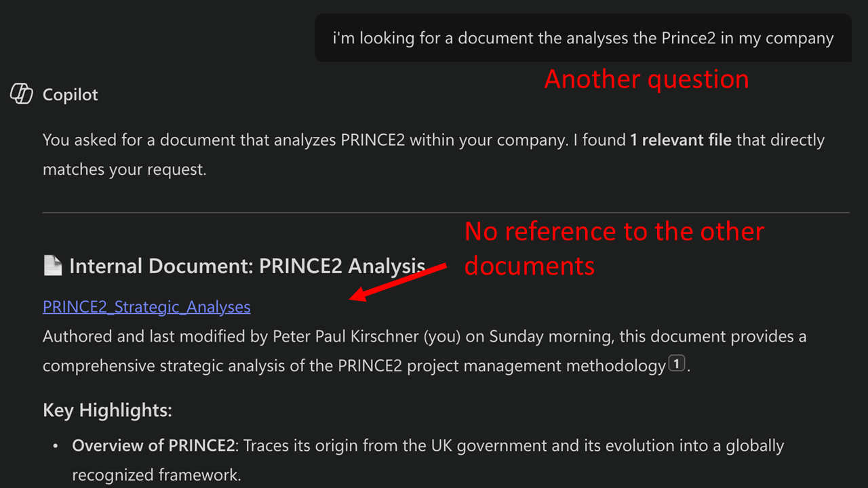The height and width of the screenshot is (488, 868).
Task: Click the horizontal divider line under the intro
Action: 446,213
